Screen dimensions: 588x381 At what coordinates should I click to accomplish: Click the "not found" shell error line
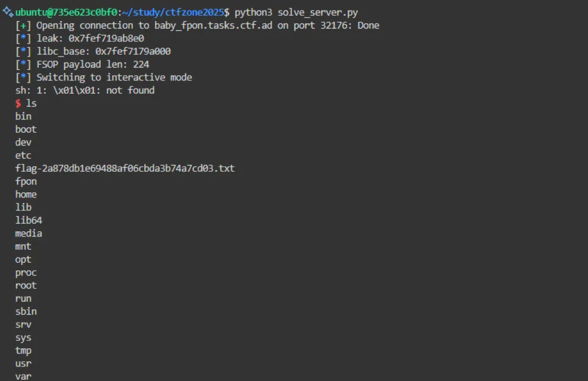click(84, 90)
